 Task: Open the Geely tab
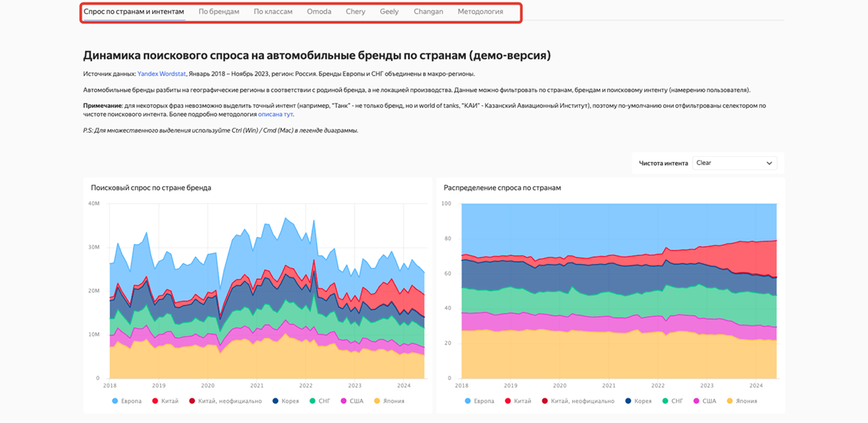(x=389, y=11)
